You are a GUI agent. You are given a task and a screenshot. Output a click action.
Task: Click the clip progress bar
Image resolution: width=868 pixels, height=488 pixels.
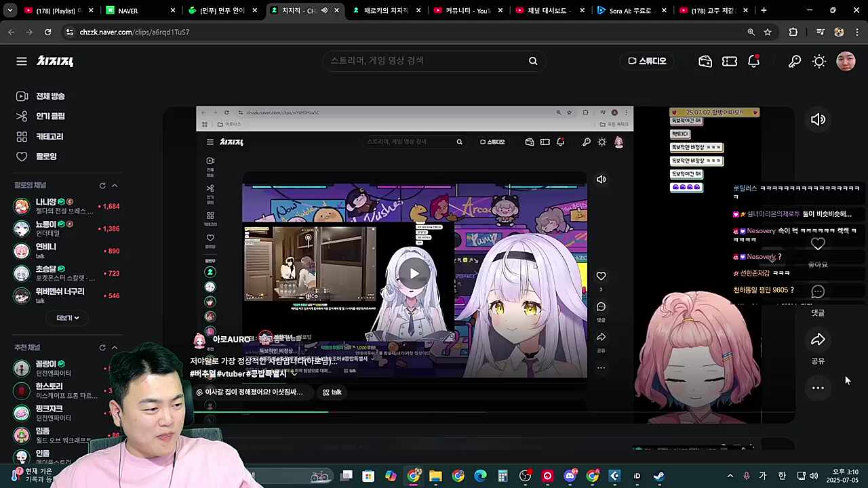[493, 411]
